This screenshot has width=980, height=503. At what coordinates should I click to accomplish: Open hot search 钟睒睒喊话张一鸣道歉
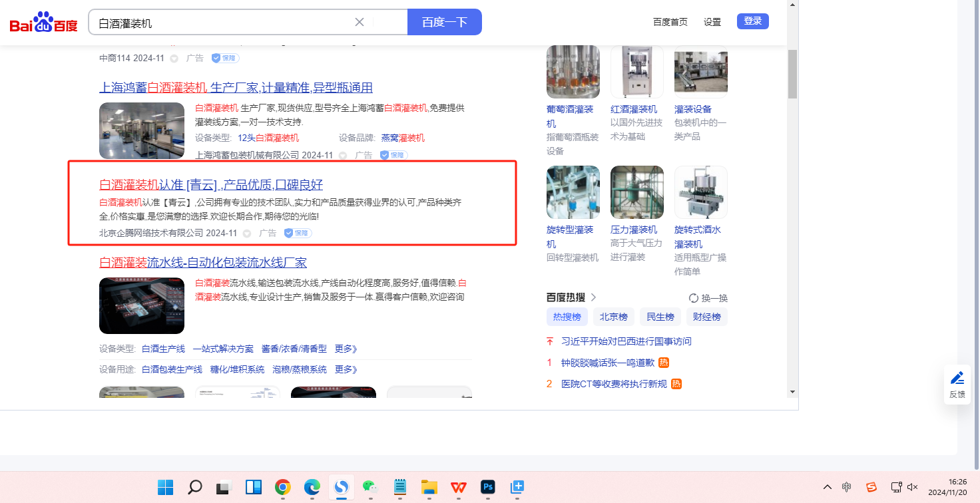click(x=609, y=363)
